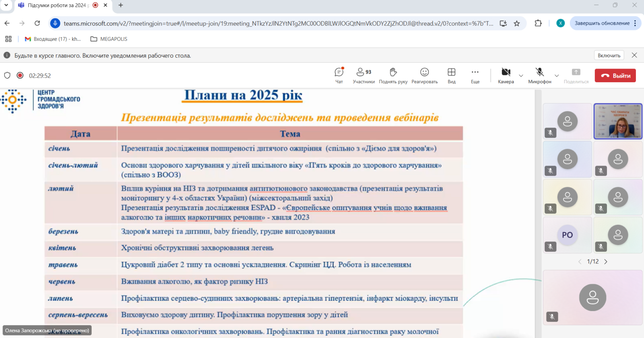Viewport: 644px width, 338px height.
Task: Go to next participants page arrow
Action: pos(606,261)
